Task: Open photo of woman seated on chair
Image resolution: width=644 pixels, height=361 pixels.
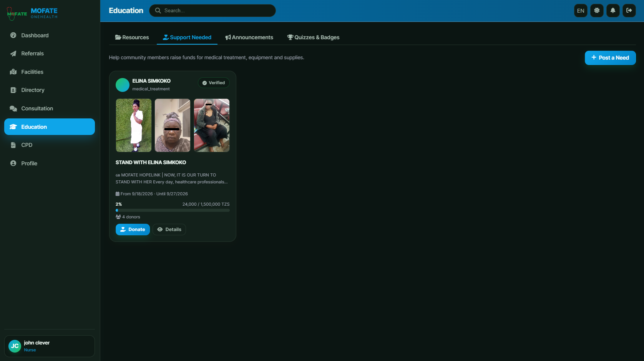Action: (212, 125)
